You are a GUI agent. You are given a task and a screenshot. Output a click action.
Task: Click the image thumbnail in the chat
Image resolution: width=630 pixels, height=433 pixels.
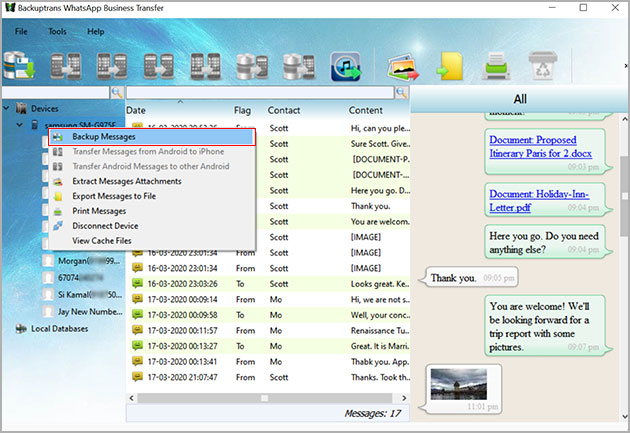point(457,381)
